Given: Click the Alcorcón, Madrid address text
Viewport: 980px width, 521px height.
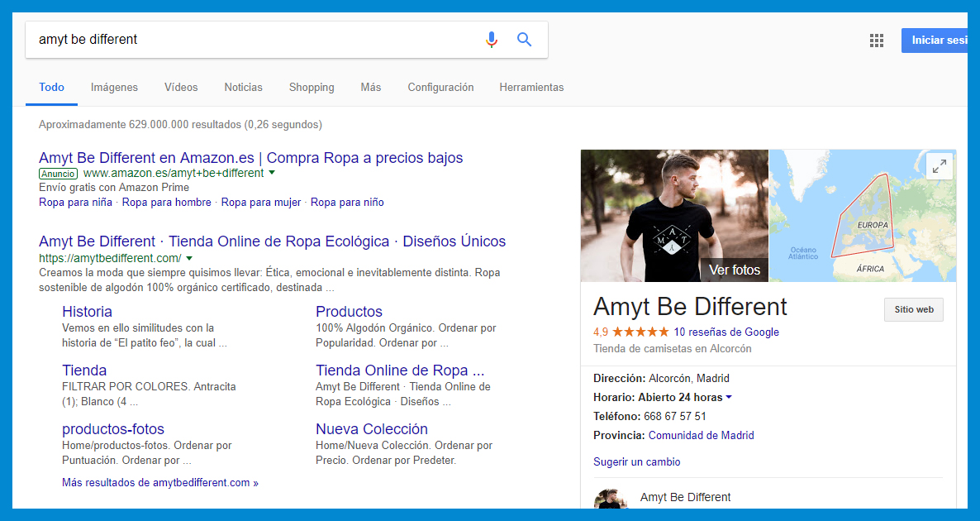Looking at the screenshot, I should (689, 379).
